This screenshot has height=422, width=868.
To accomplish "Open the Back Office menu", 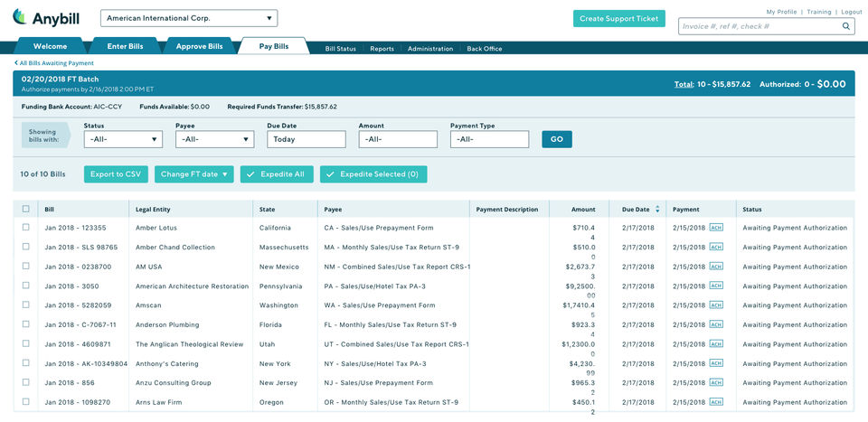I will tap(485, 49).
